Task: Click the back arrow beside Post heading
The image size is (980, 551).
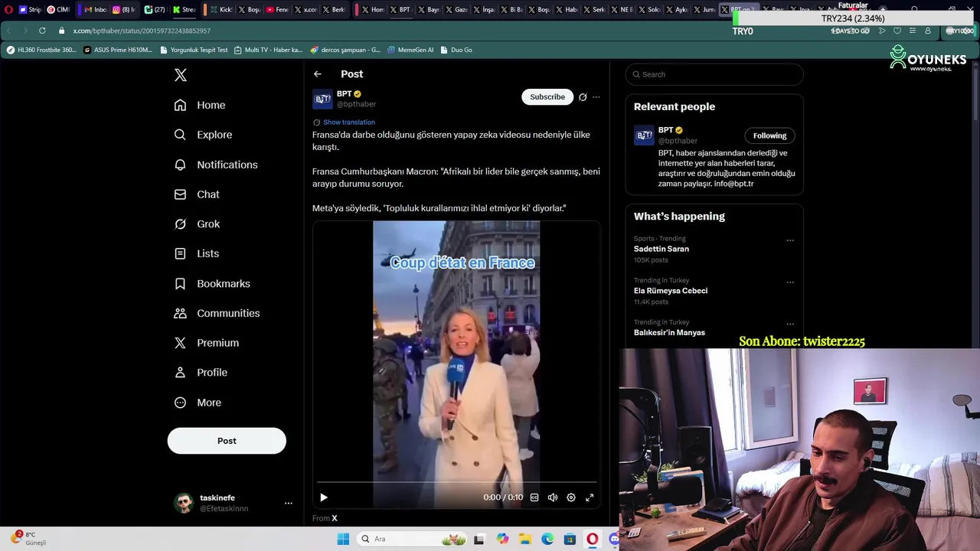Action: coord(318,74)
